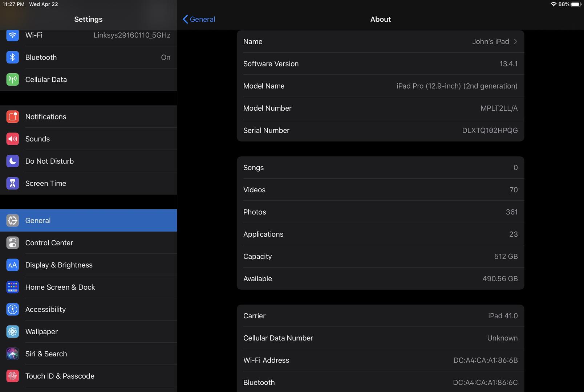This screenshot has height=392, width=584.
Task: Tap the Bluetooth icon in sidebar
Action: click(13, 57)
